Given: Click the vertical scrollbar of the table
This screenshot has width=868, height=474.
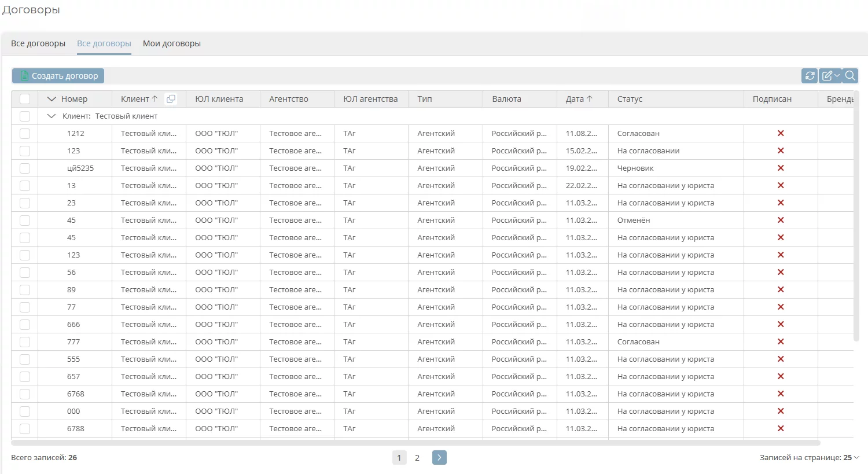Looking at the screenshot, I should [856, 216].
